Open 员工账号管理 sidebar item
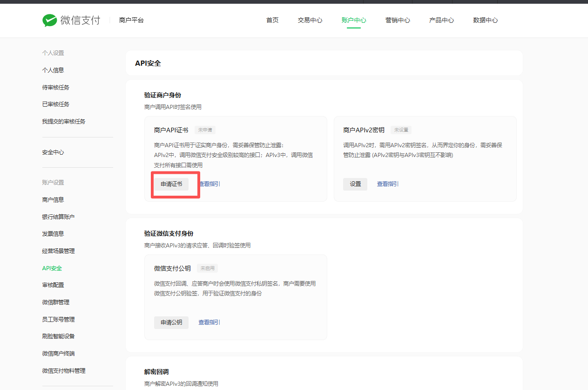This screenshot has width=588, height=390. [x=58, y=320]
